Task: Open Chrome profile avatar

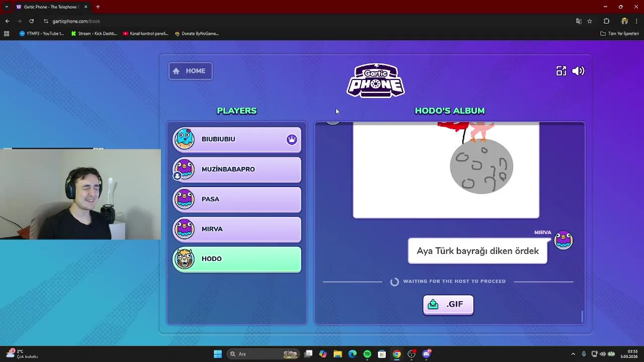Action: point(624,21)
